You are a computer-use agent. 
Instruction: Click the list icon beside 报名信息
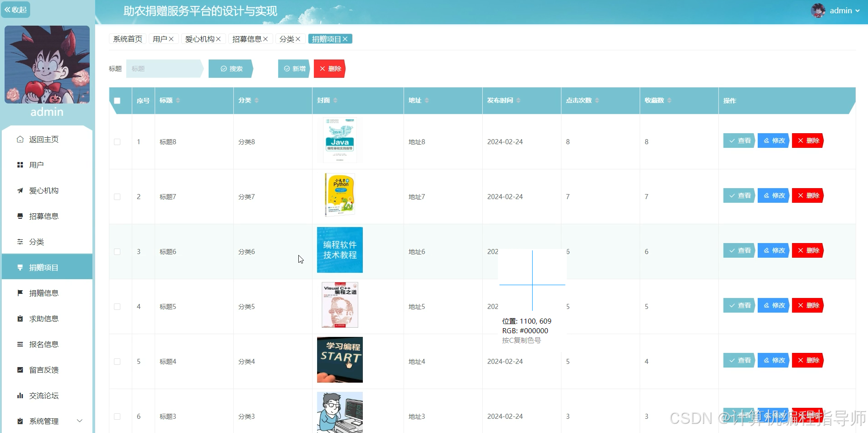click(20, 344)
